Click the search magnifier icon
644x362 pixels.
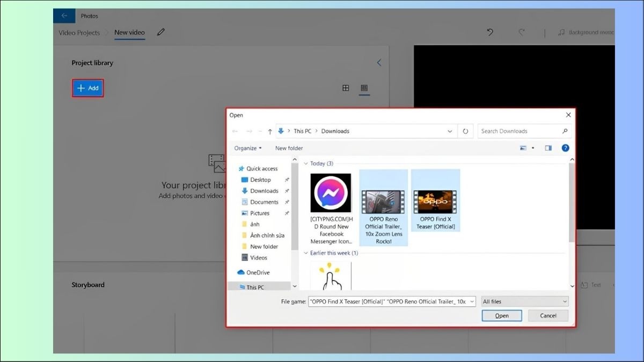click(565, 131)
